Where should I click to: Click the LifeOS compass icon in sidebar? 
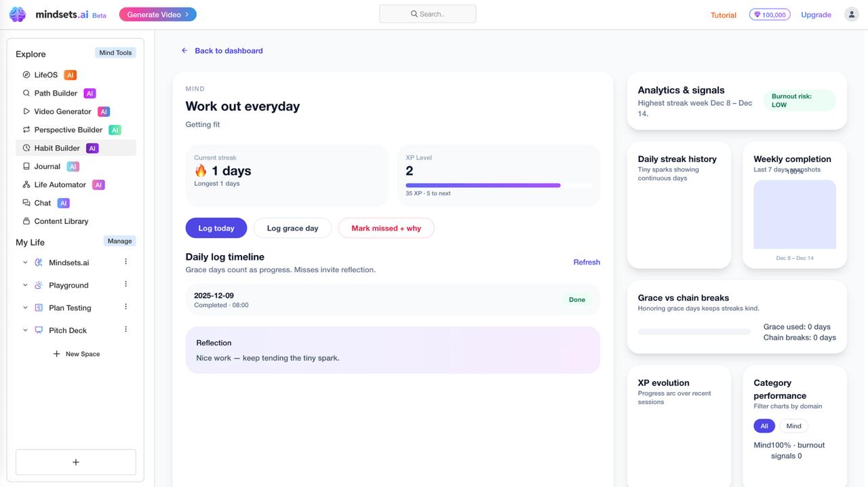click(26, 75)
